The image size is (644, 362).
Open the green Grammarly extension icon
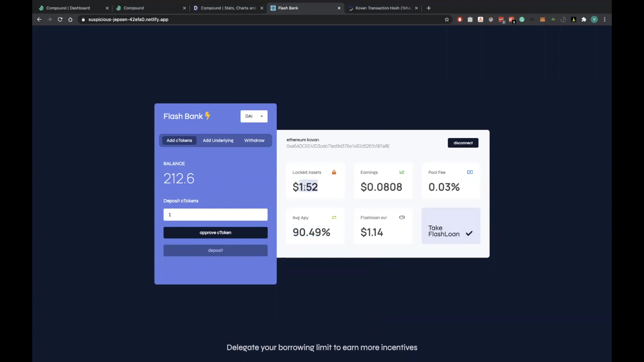522,20
